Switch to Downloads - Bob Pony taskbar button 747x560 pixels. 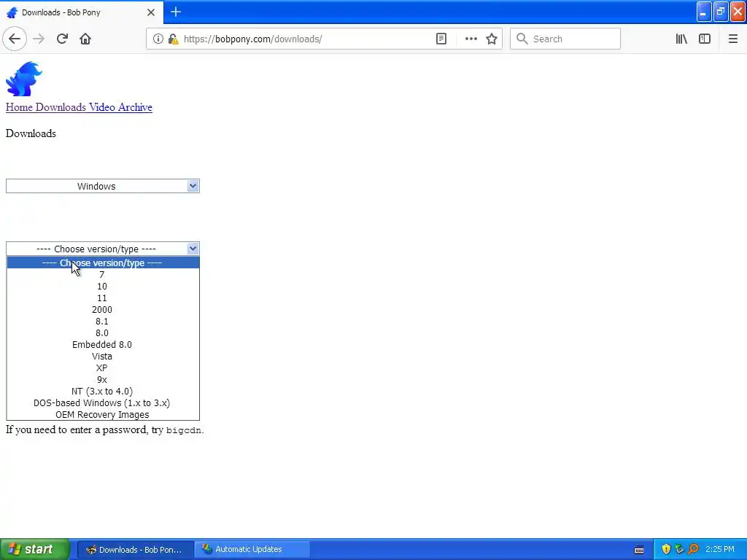(x=135, y=550)
